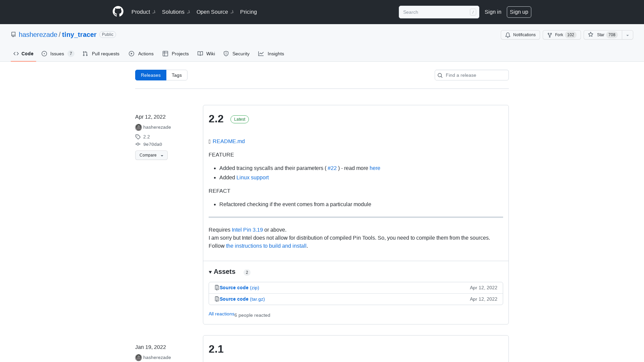Click the zip file icon for Source code
Screen dimensions: 644x362
point(217,288)
